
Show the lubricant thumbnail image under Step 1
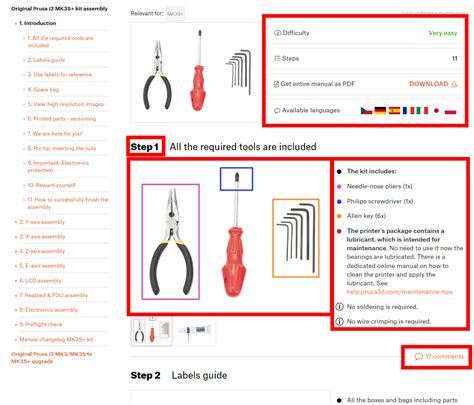pyautogui.click(x=195, y=331)
